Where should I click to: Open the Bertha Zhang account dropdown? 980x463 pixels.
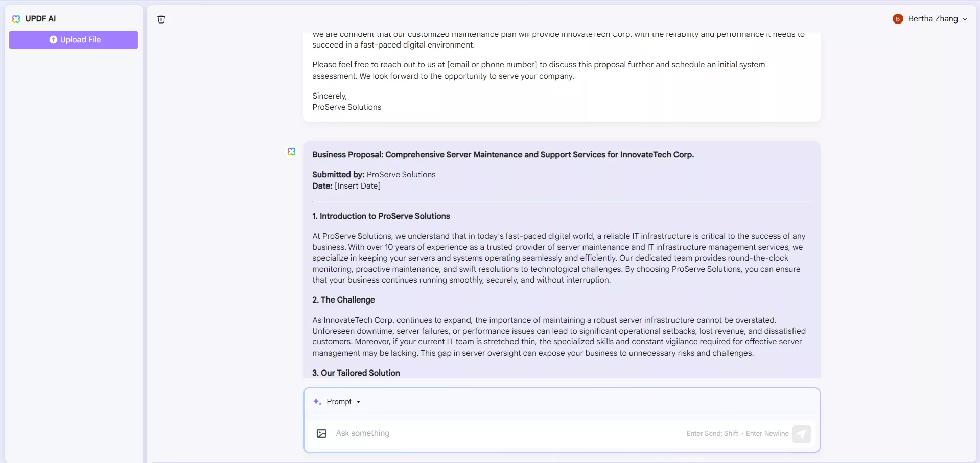click(930, 19)
